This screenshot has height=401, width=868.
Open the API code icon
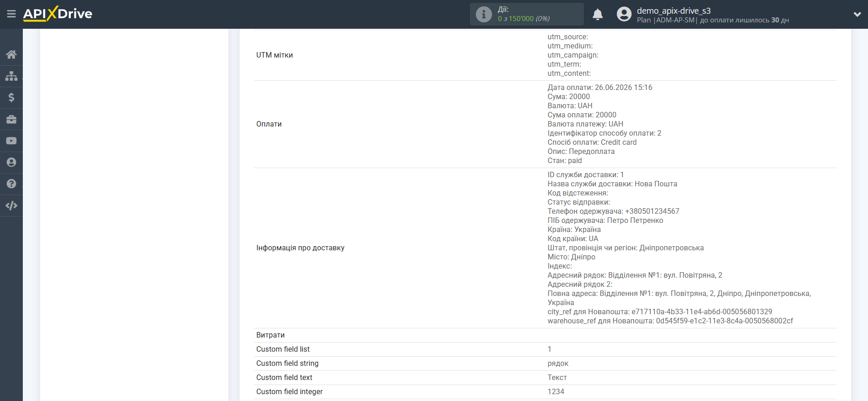click(11, 206)
